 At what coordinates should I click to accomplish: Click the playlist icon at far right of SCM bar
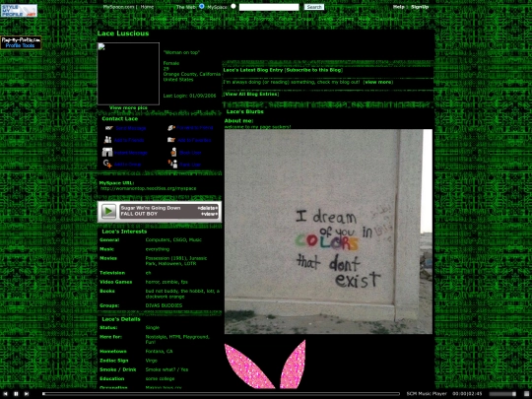click(x=526, y=393)
